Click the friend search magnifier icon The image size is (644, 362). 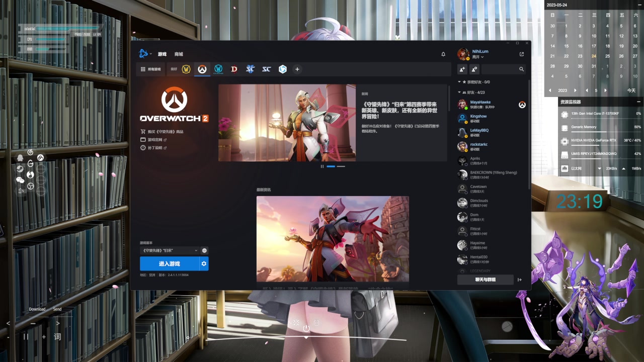pyautogui.click(x=521, y=69)
